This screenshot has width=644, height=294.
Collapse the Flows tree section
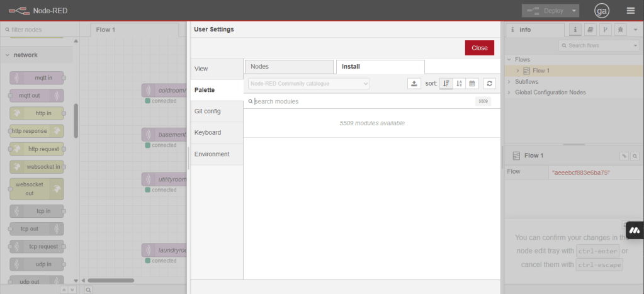point(510,60)
